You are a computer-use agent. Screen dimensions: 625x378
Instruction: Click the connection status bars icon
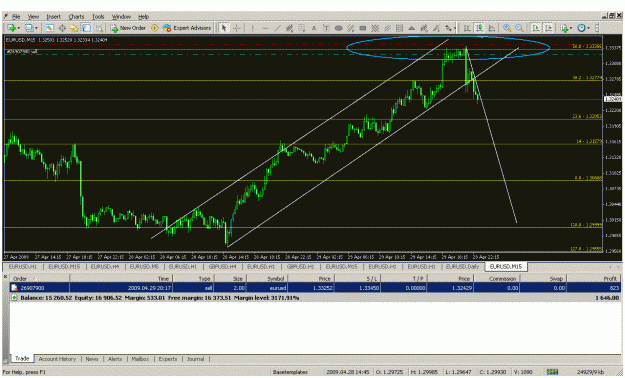552,372
